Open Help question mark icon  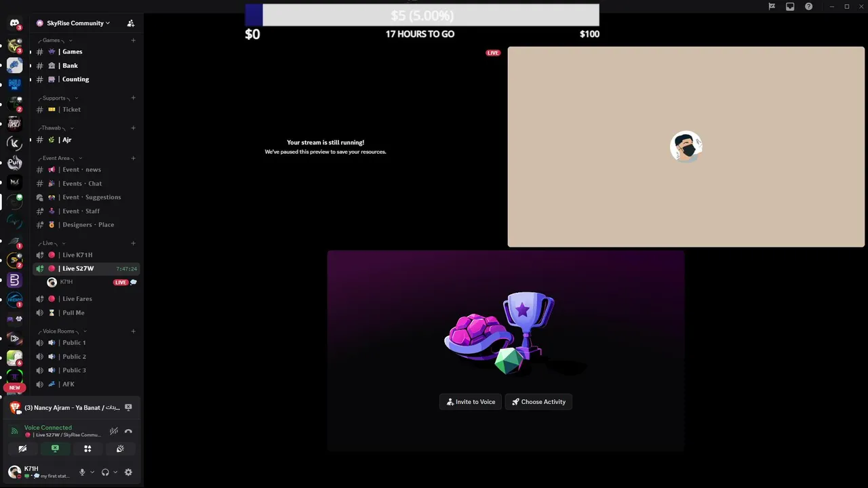point(808,7)
